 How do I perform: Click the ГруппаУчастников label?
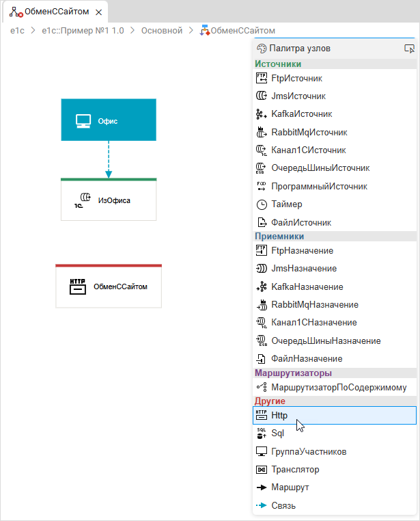[x=309, y=451]
